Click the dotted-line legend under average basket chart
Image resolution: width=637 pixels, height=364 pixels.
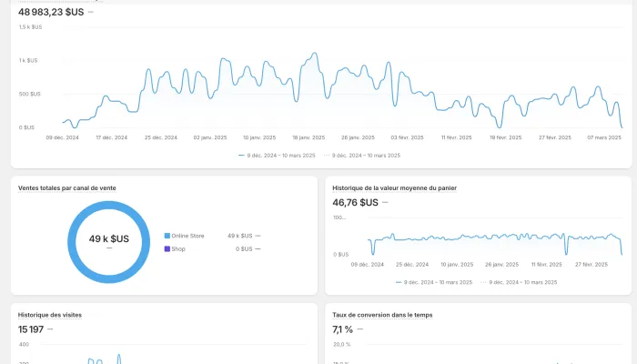coord(519,282)
